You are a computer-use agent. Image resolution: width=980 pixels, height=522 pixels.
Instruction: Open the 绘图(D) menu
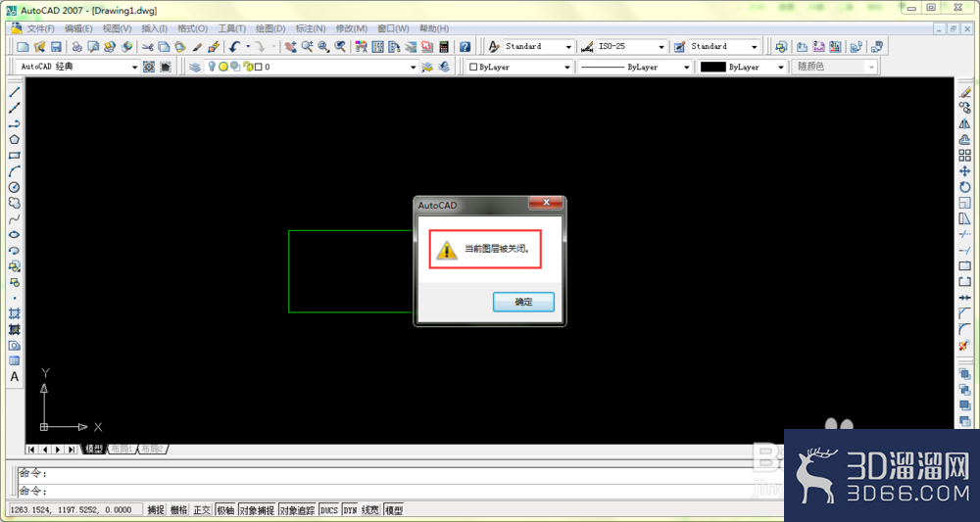click(x=270, y=28)
